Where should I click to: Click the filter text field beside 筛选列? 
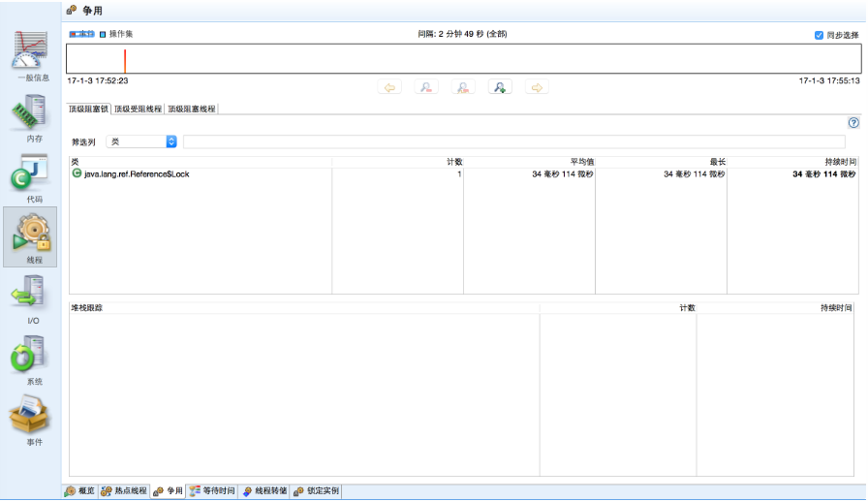click(x=513, y=141)
